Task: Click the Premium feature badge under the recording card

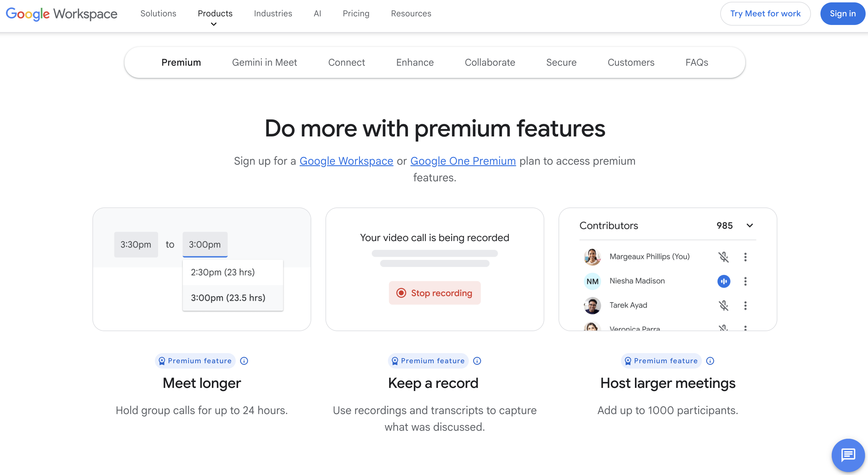Action: [428, 361]
